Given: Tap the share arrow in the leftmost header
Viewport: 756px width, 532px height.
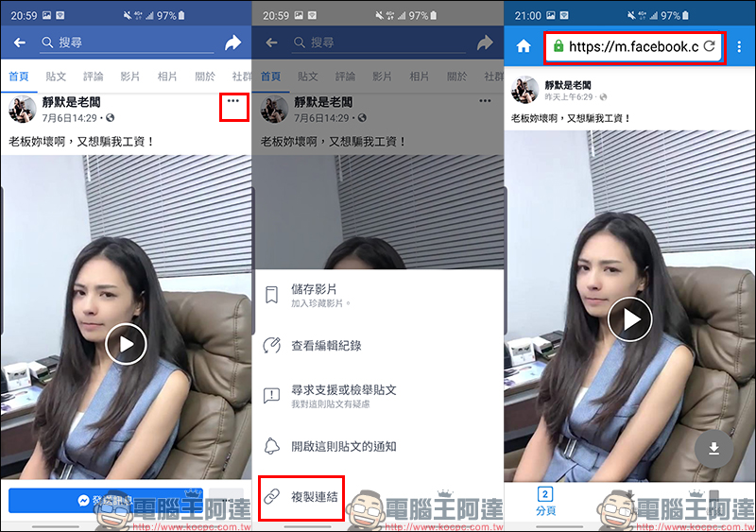Looking at the screenshot, I should click(x=233, y=43).
